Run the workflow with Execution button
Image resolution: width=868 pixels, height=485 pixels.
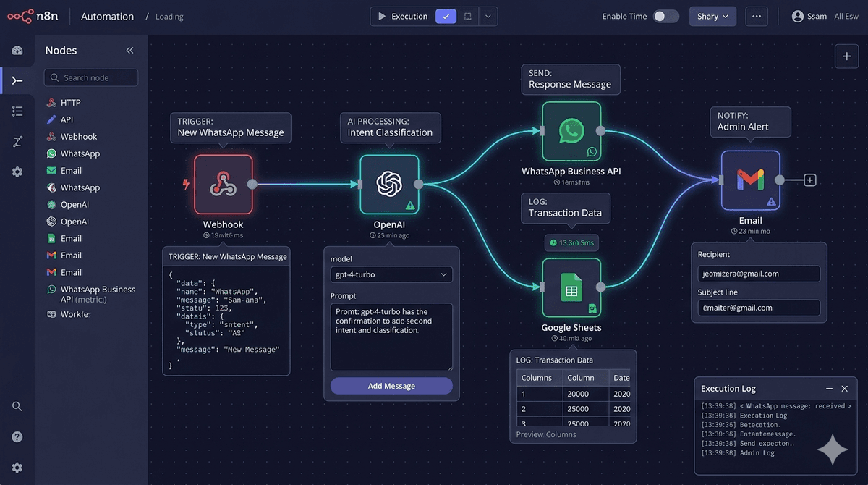[403, 16]
